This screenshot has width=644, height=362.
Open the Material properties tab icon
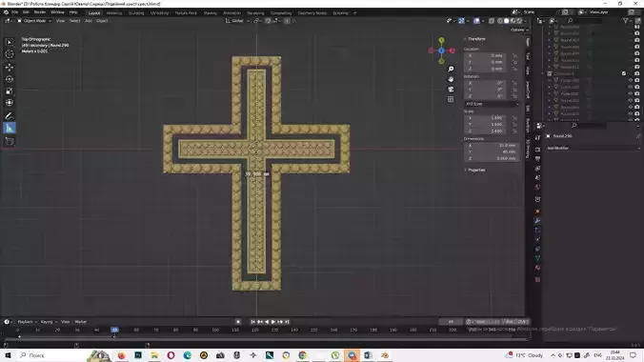[537, 268]
